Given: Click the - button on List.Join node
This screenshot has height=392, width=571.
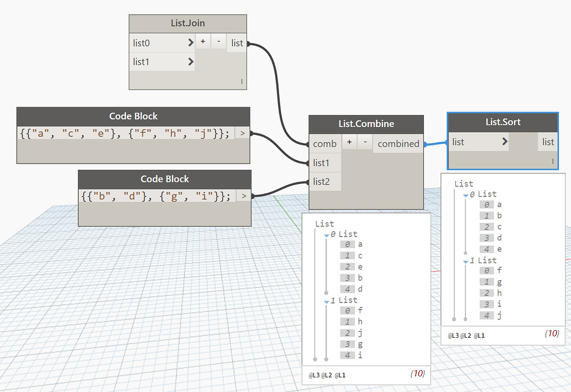Looking at the screenshot, I should point(218,41).
